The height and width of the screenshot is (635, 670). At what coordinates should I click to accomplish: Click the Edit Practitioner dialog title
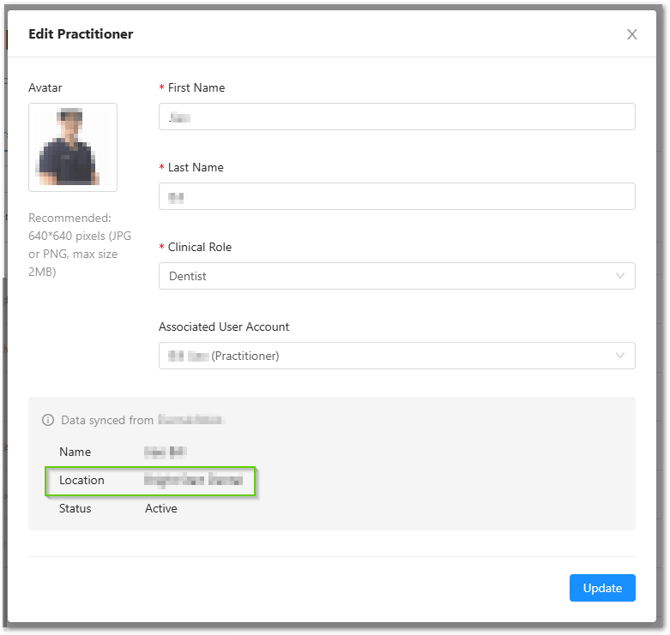[81, 34]
